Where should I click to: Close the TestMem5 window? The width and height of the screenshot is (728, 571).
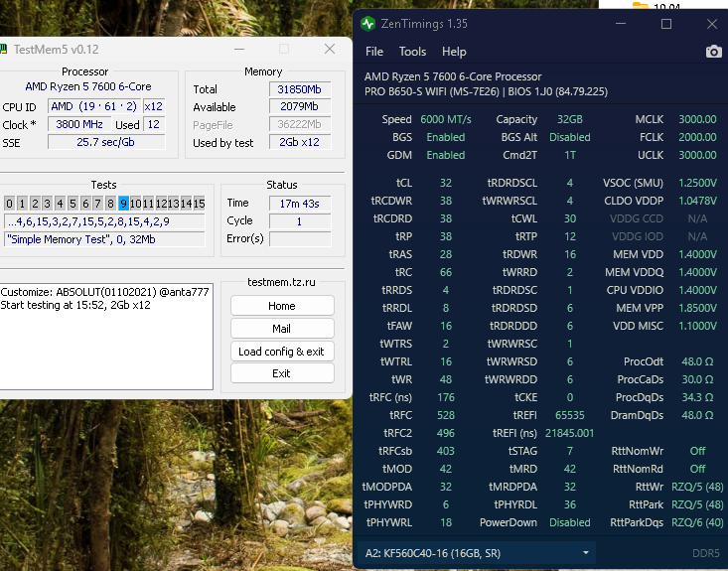click(x=329, y=50)
